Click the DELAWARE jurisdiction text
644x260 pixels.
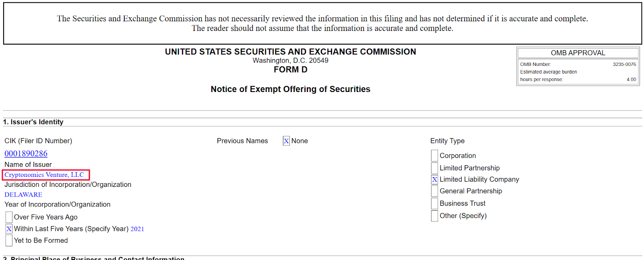pos(23,194)
